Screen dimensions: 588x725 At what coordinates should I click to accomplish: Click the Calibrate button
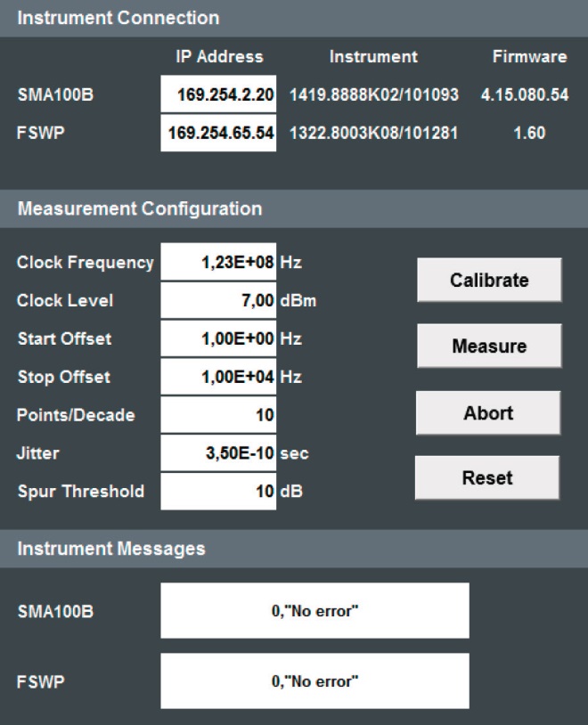(x=489, y=281)
